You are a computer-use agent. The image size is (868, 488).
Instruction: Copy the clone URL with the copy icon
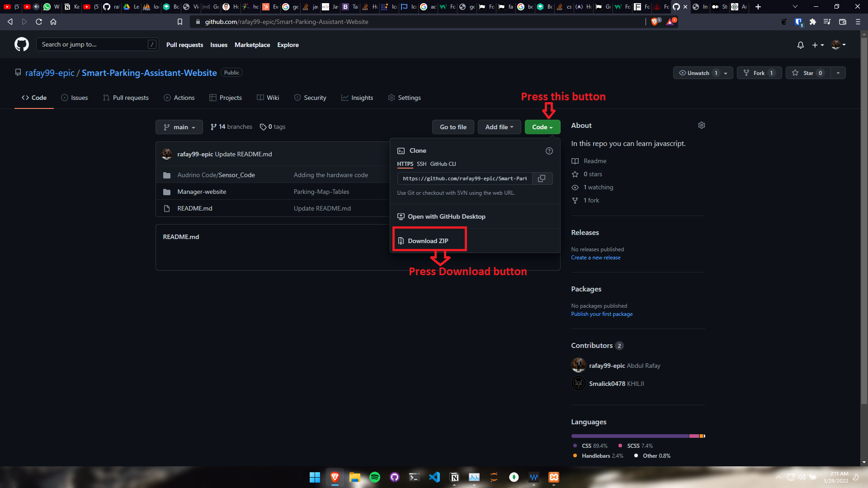pyautogui.click(x=542, y=178)
